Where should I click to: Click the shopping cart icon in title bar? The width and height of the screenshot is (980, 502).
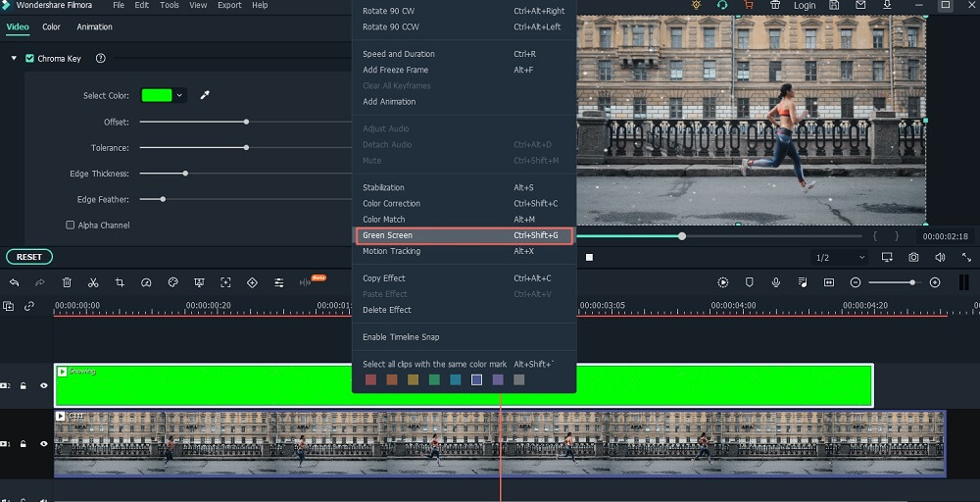[x=749, y=5]
